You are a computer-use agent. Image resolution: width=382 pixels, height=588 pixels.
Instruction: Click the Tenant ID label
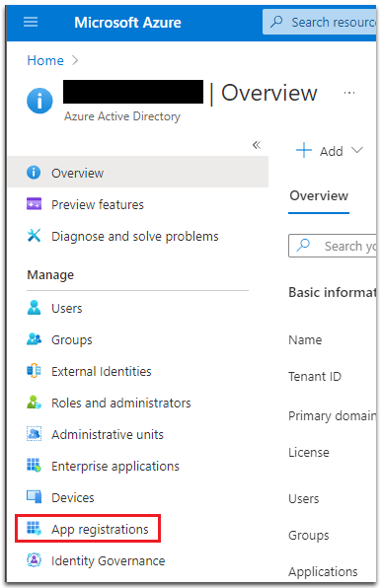click(x=315, y=377)
